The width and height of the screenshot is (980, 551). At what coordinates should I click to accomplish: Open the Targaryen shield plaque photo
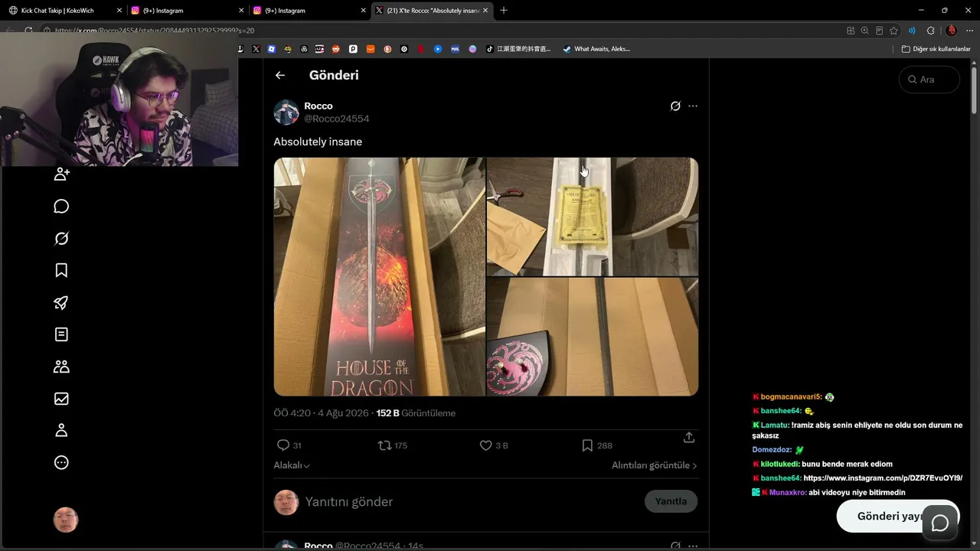click(593, 337)
